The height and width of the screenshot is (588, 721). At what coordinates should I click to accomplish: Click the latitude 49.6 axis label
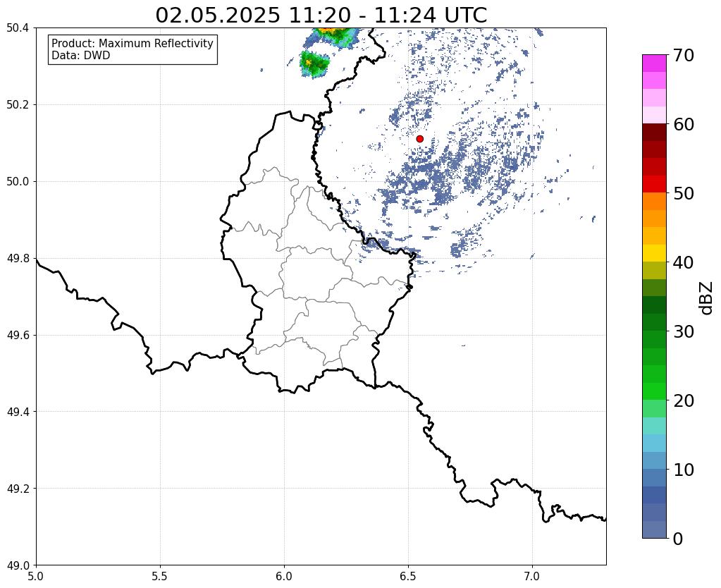(x=18, y=336)
